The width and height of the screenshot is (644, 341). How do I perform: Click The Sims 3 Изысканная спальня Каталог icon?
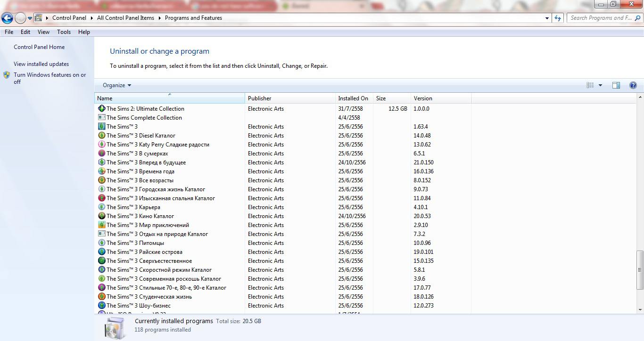click(101, 198)
